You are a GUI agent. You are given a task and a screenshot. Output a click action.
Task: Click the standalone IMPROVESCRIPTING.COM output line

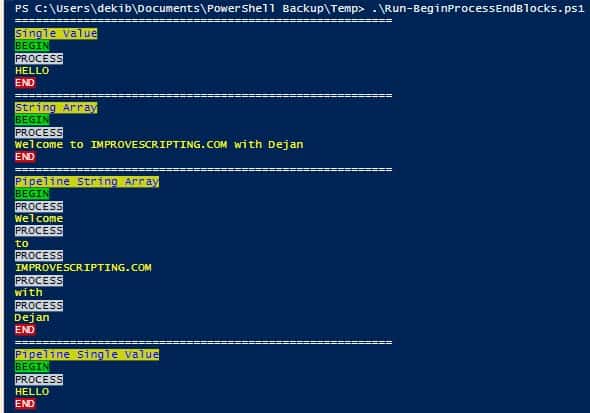point(83,267)
